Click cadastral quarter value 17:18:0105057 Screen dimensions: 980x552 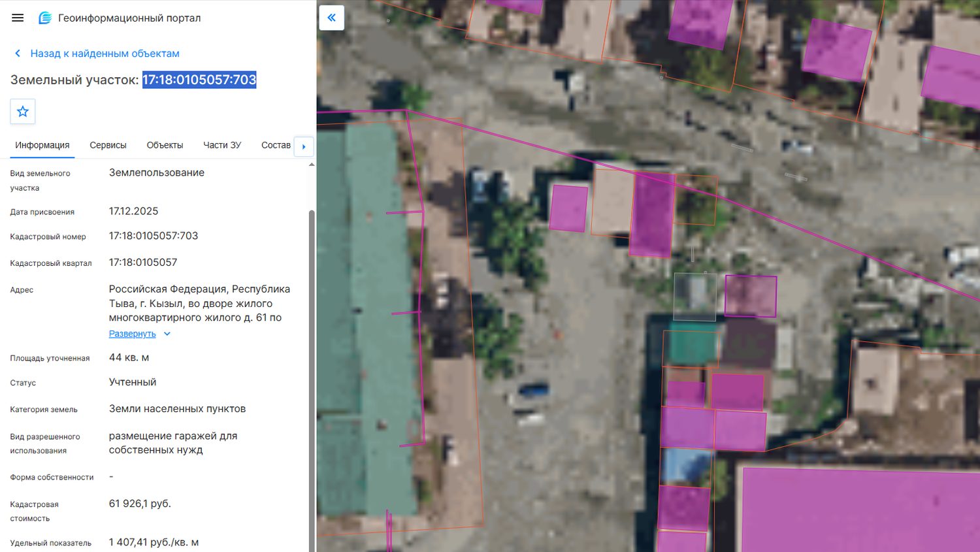[x=143, y=263]
